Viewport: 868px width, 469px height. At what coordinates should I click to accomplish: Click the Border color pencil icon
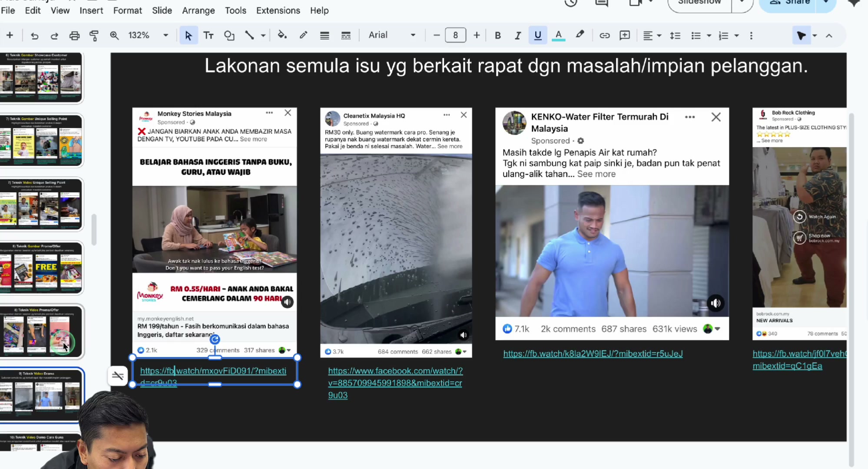pyautogui.click(x=303, y=35)
